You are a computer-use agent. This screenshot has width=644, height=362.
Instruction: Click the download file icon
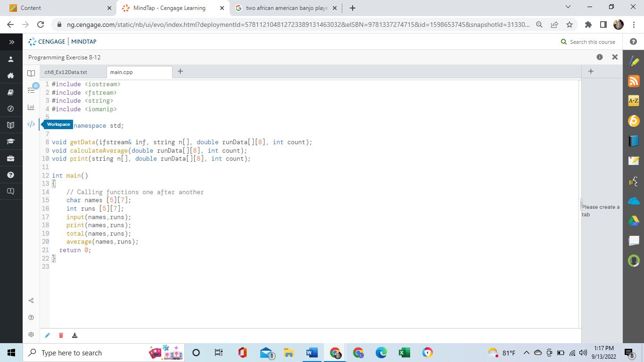coord(74,336)
